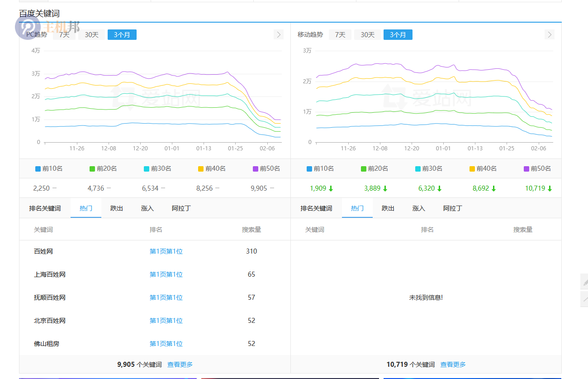Open PC 排名关键词 tab
This screenshot has width=588, height=379.
click(x=45, y=208)
